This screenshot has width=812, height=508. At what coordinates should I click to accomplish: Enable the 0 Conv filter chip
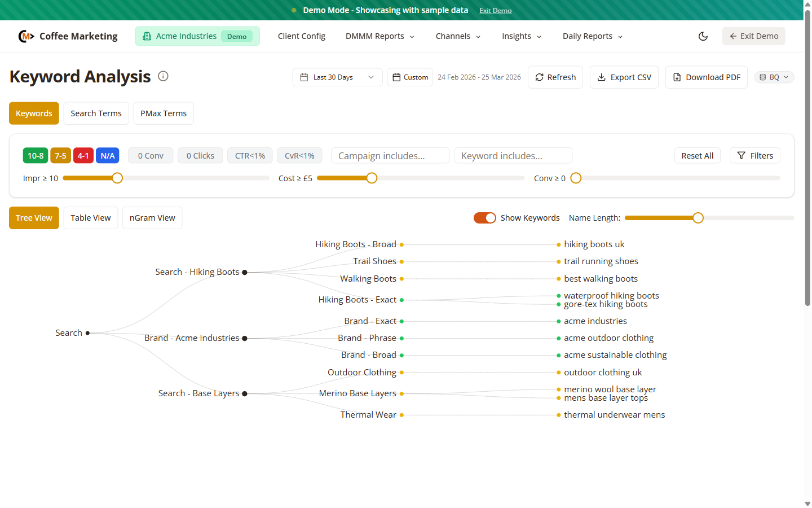click(150, 155)
